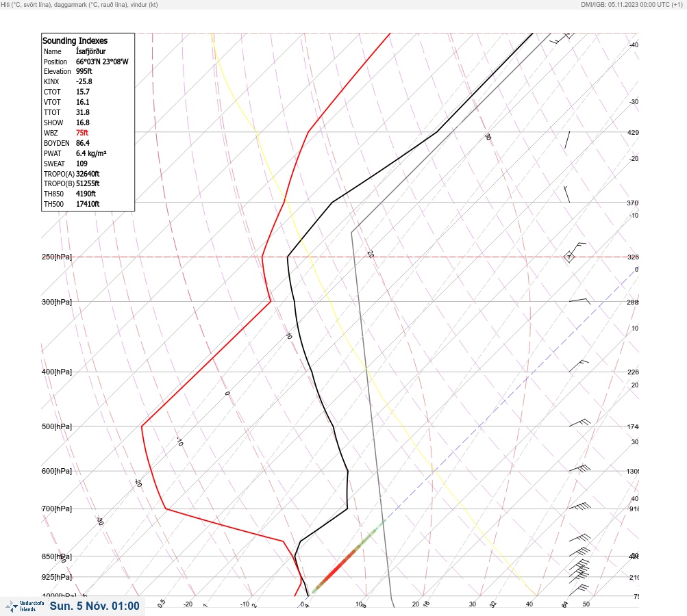Select the chart header describing Hiti and daggarmark
Image resolution: width=687 pixels, height=616 pixels.
79,4
